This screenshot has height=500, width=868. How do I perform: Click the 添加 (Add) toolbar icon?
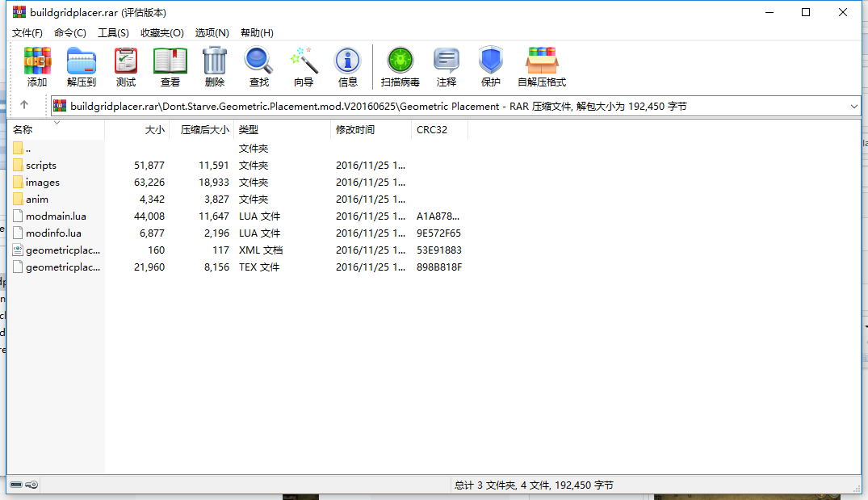point(37,61)
